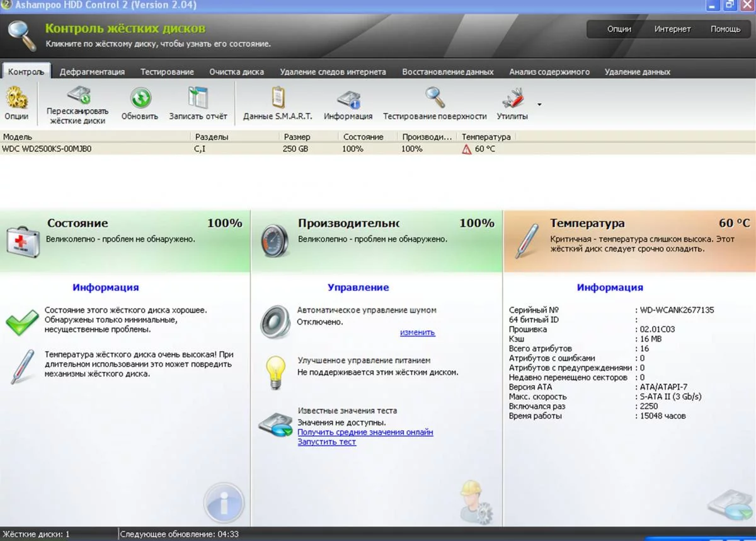Click Пересканировать жёсткие диски icon
The image size is (756, 541).
pyautogui.click(x=78, y=96)
